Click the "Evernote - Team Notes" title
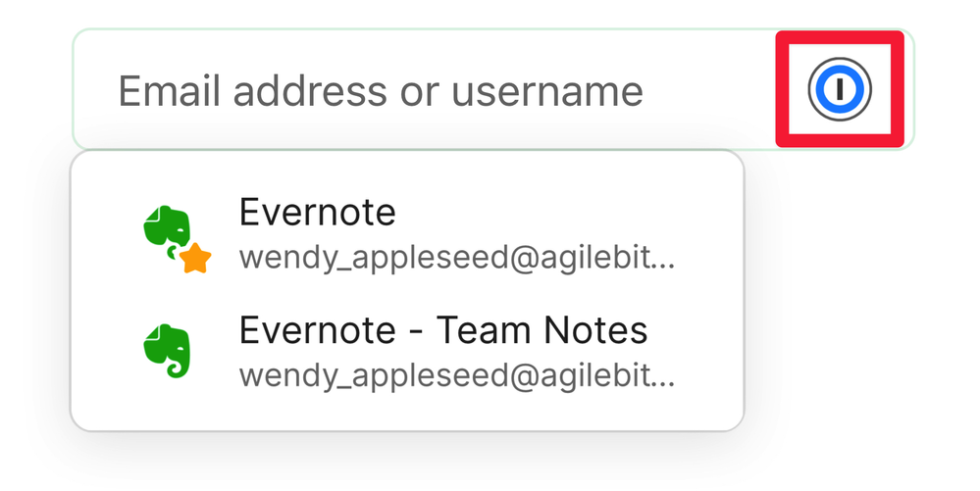The width and height of the screenshot is (980, 491). [x=442, y=330]
